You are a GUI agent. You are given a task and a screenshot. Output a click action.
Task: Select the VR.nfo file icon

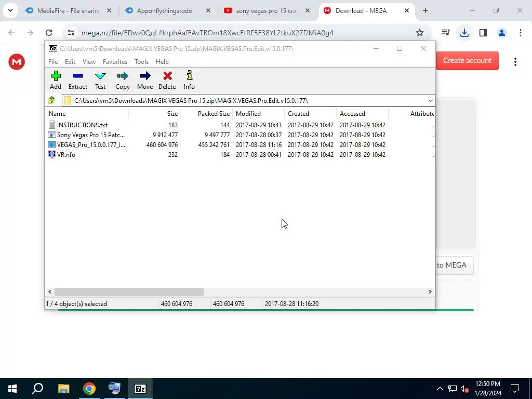[x=51, y=154]
